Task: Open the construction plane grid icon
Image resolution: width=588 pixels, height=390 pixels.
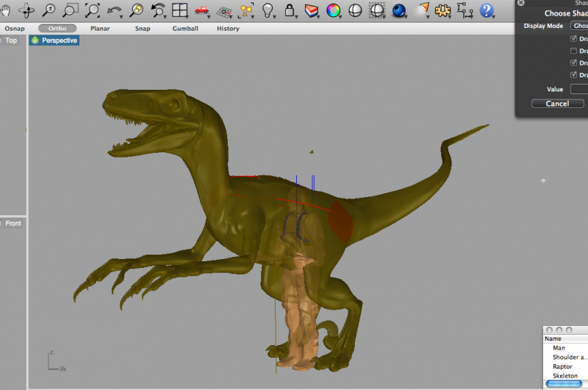Action: point(224,12)
